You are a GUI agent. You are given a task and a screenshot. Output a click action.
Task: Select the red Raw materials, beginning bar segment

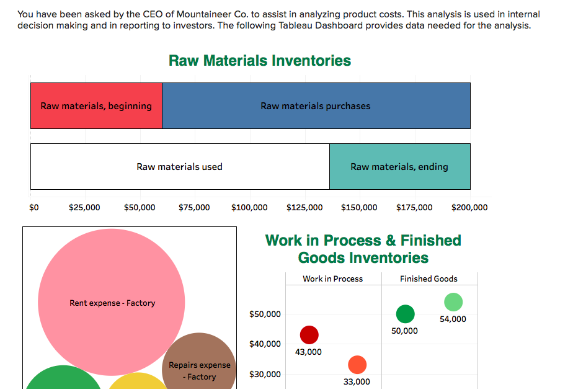(x=95, y=105)
